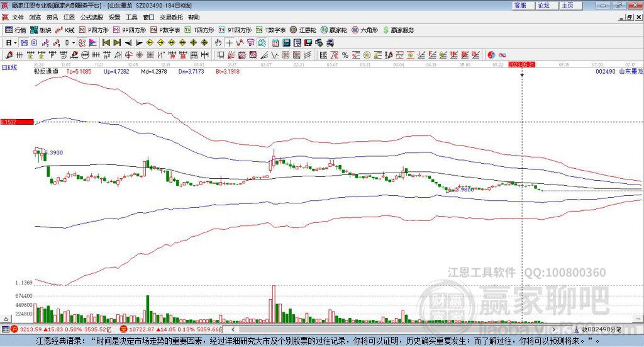This screenshot has height=347, width=644.
Task: Open the P四方形 tool
Action: click(94, 30)
